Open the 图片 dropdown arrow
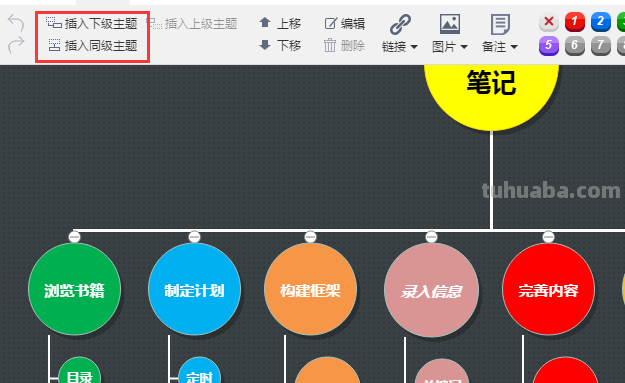The width and height of the screenshot is (625, 383). pos(464,47)
